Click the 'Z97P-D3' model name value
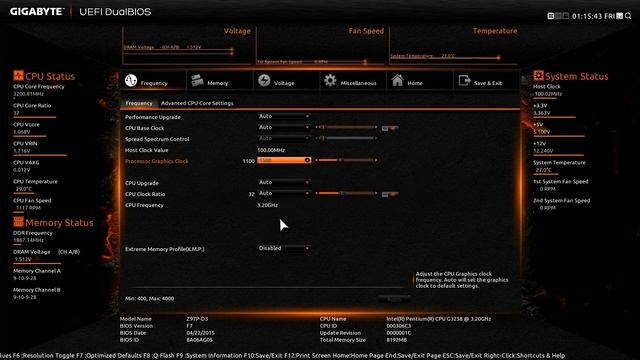This screenshot has width=640, height=360. coord(197,319)
